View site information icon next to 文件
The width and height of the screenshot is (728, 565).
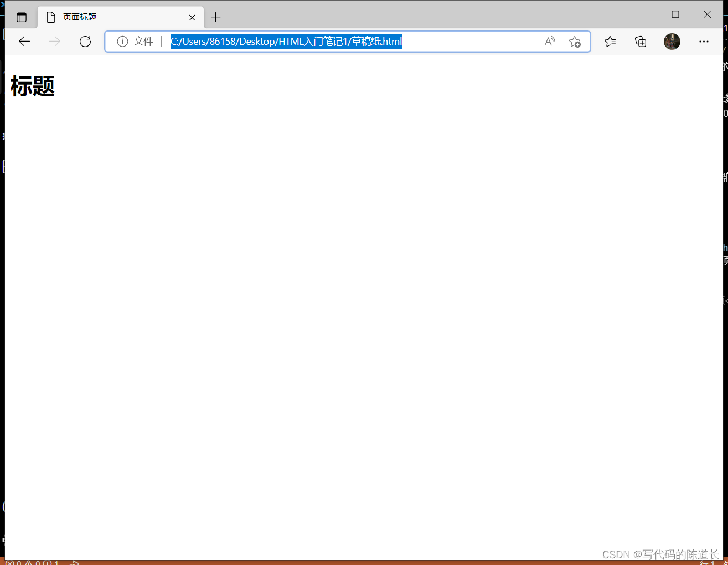point(122,42)
